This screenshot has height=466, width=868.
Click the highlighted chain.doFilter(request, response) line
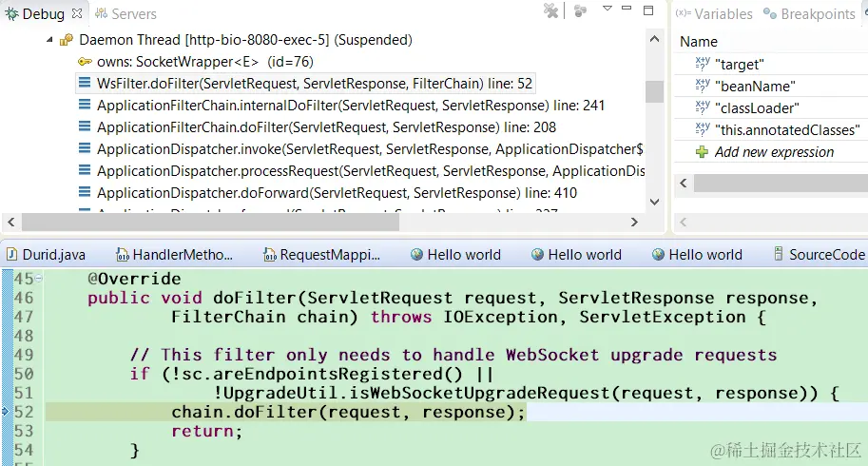[348, 413]
